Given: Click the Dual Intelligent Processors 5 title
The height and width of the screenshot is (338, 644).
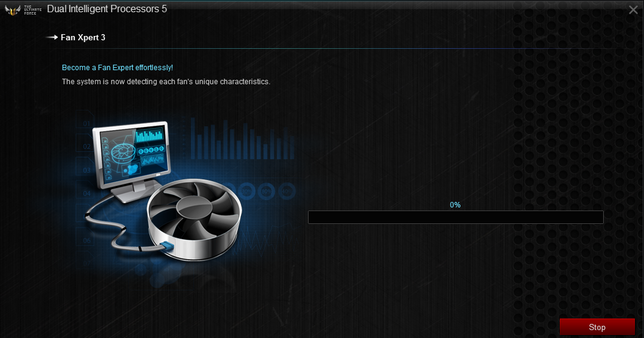Looking at the screenshot, I should pos(107,9).
